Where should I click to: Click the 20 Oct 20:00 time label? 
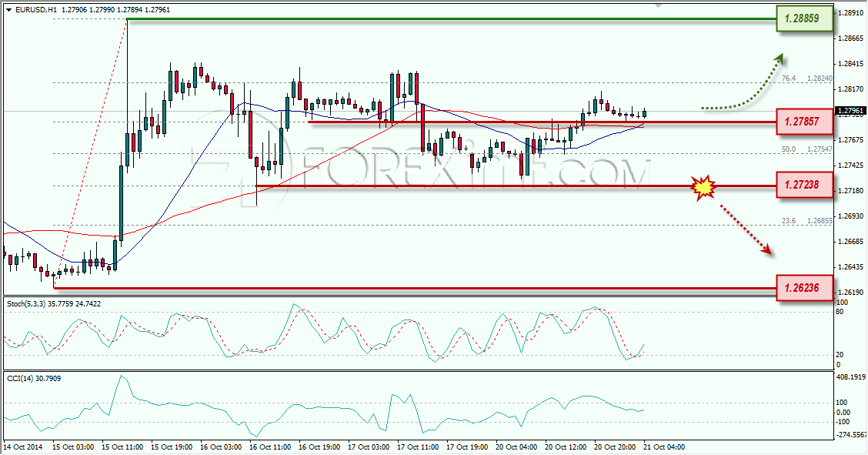point(615,447)
